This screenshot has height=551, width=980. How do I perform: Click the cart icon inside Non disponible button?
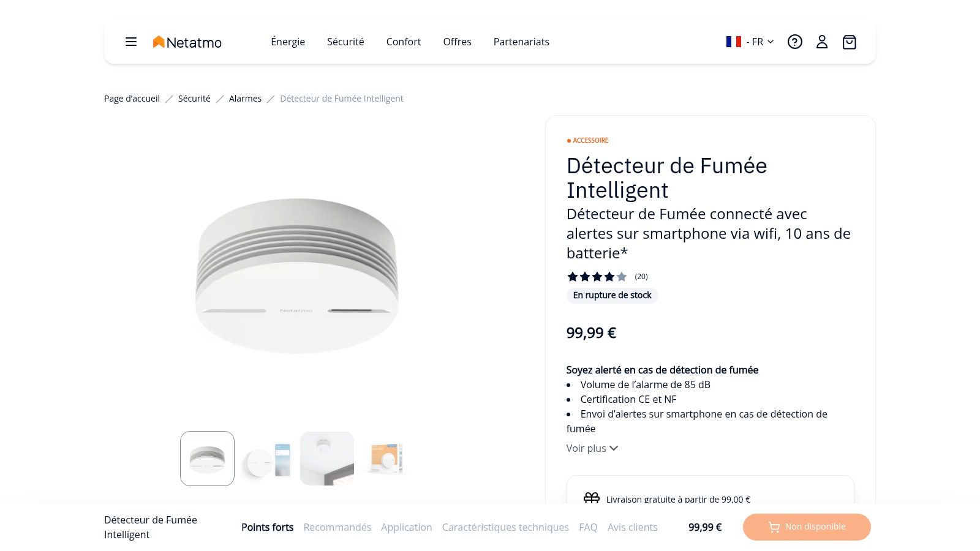point(774,527)
